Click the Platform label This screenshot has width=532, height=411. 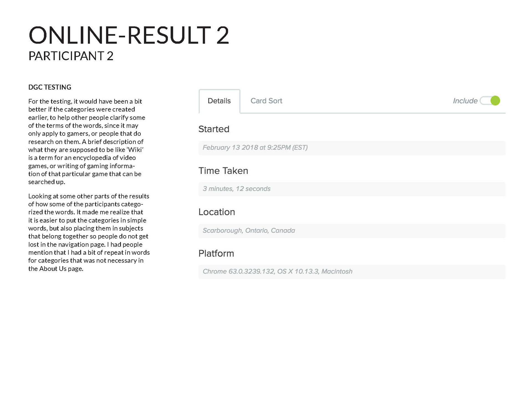(x=216, y=253)
